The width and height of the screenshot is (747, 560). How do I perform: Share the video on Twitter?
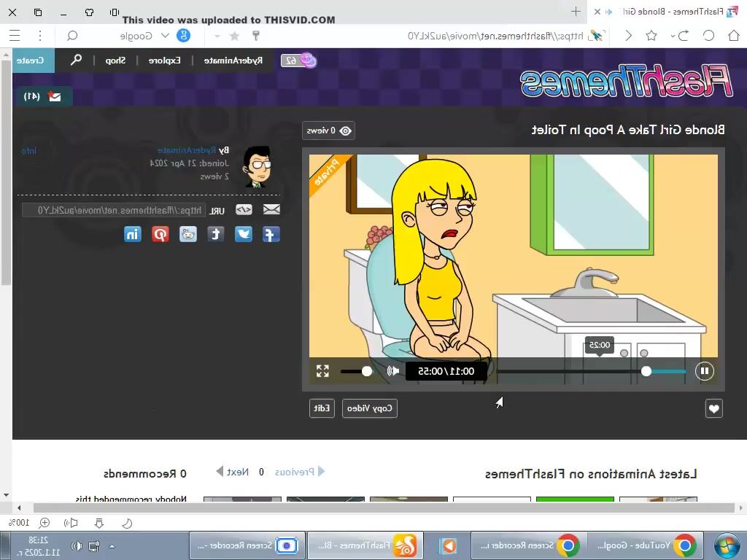coord(244,234)
